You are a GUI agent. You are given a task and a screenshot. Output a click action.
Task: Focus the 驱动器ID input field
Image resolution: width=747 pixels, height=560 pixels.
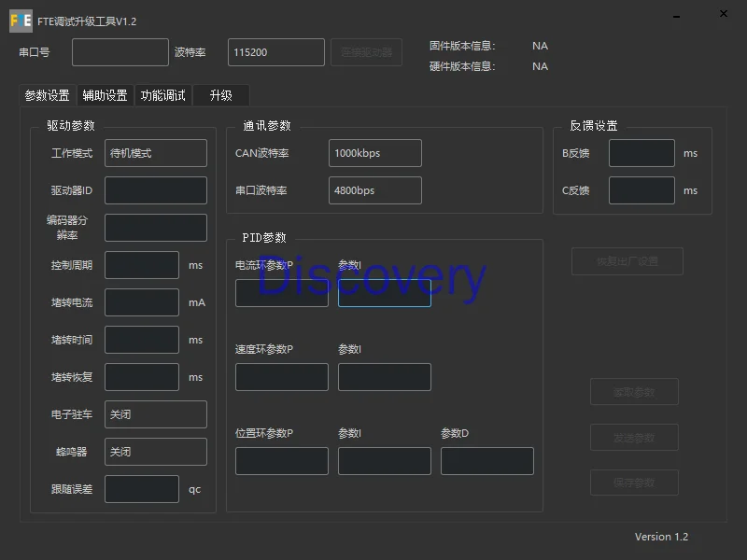(156, 190)
